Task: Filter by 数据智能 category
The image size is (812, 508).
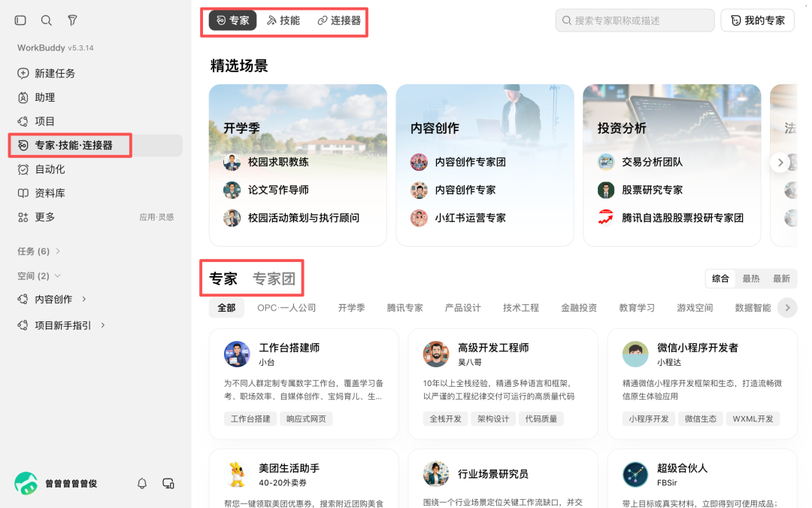Action: point(753,308)
